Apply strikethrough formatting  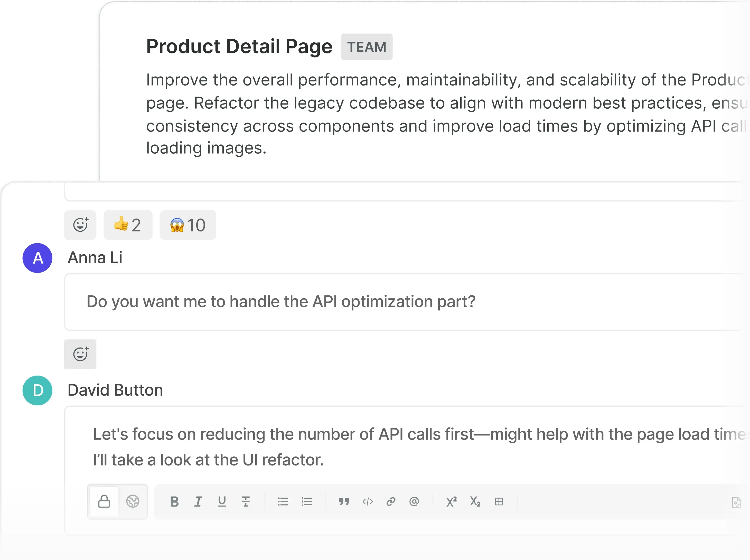pyautogui.click(x=246, y=501)
